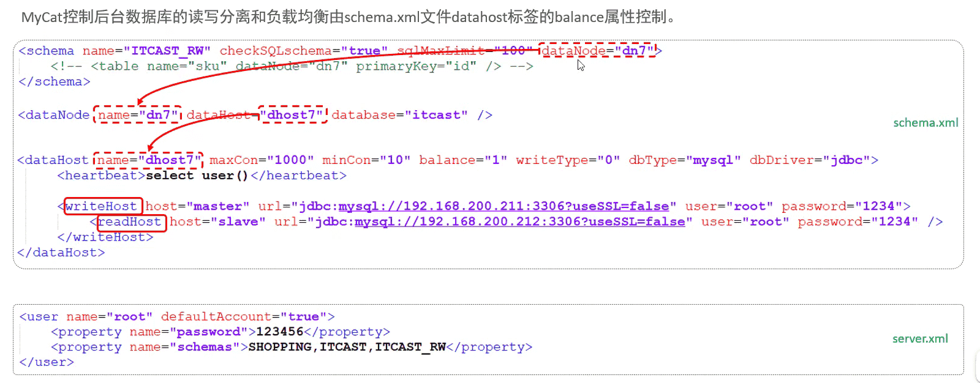The height and width of the screenshot is (383, 980).
Task: Click the red-boxed writeHost tag
Action: click(103, 206)
